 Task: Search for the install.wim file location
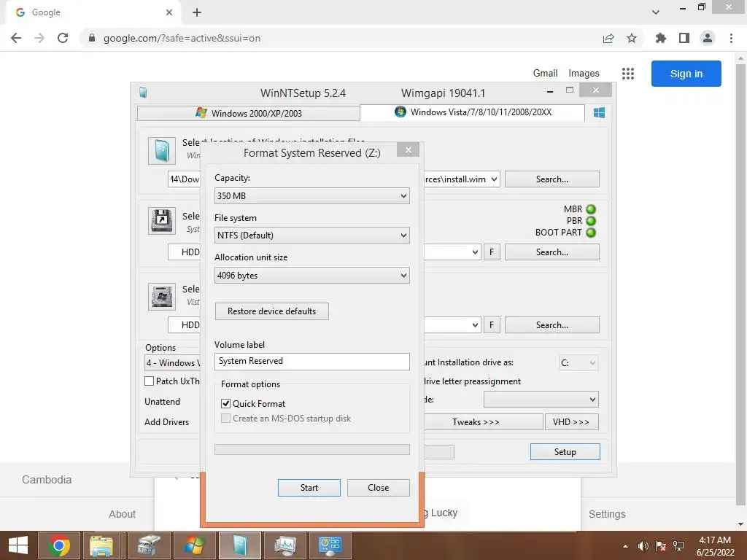(551, 179)
